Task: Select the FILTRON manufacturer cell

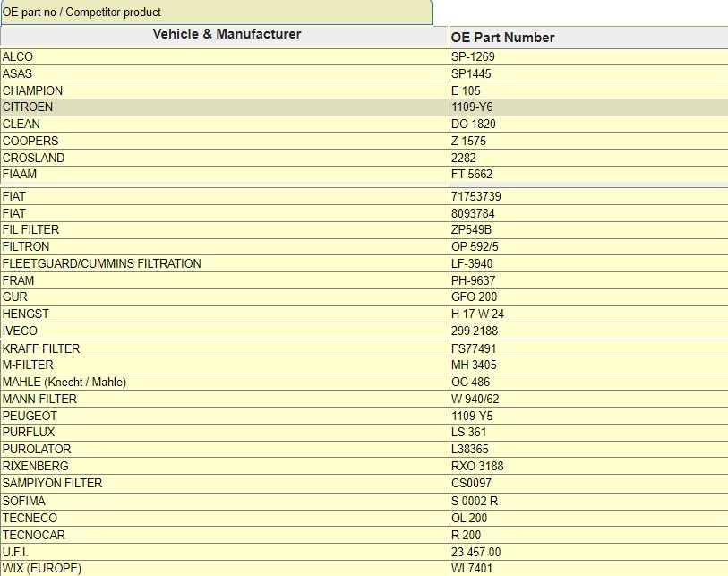Action: click(225, 246)
